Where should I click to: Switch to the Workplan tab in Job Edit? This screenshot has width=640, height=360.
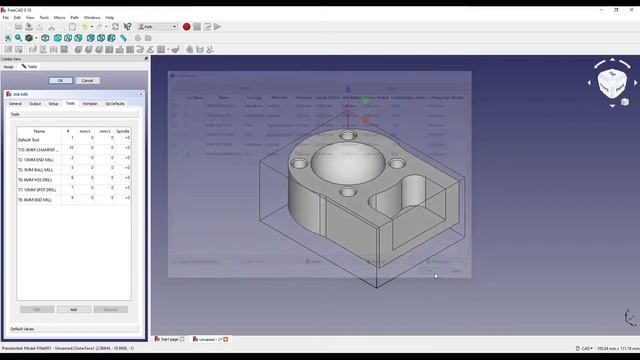tap(90, 104)
